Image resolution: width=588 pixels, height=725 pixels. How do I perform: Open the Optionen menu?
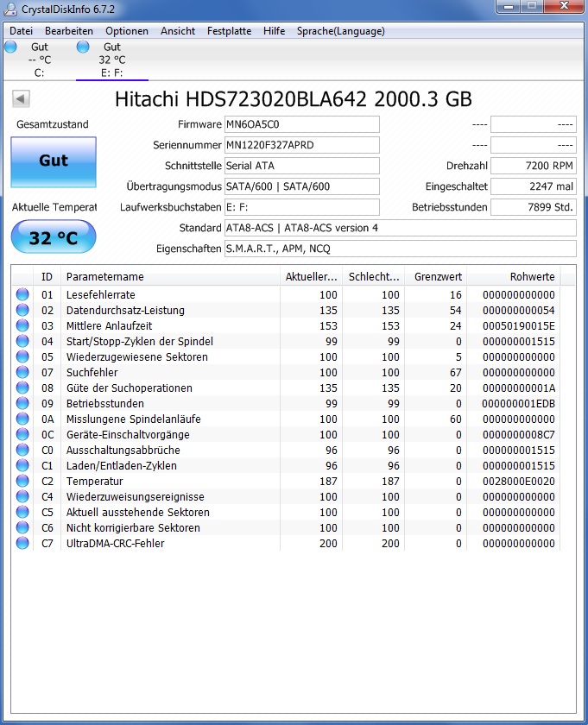point(127,31)
